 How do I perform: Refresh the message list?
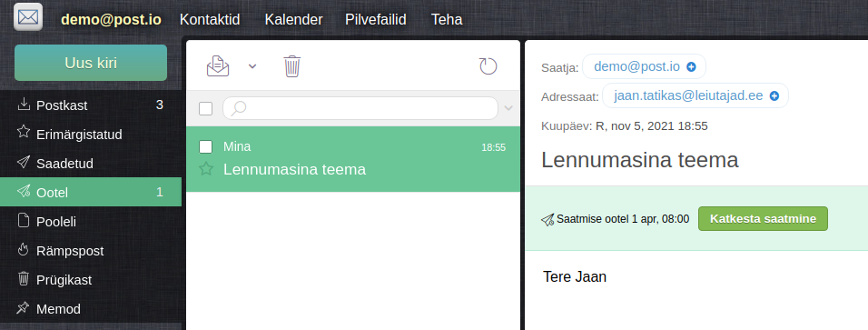(x=488, y=66)
